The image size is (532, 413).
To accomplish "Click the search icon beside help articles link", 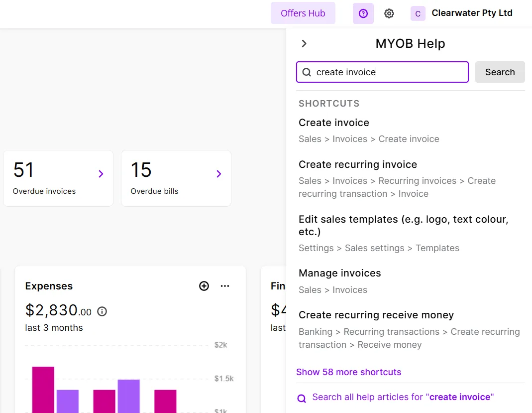I will click(x=302, y=398).
